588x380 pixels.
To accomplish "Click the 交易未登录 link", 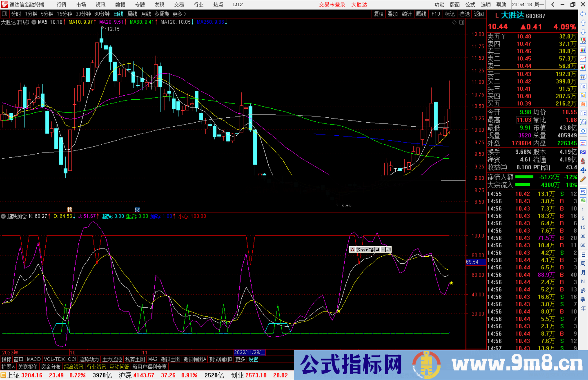I will (x=332, y=5).
